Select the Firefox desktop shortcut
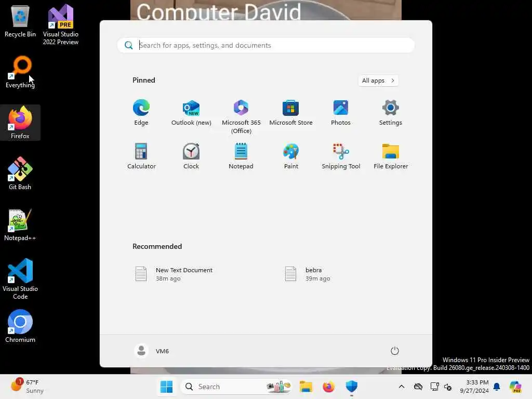532x399 pixels. click(x=20, y=123)
